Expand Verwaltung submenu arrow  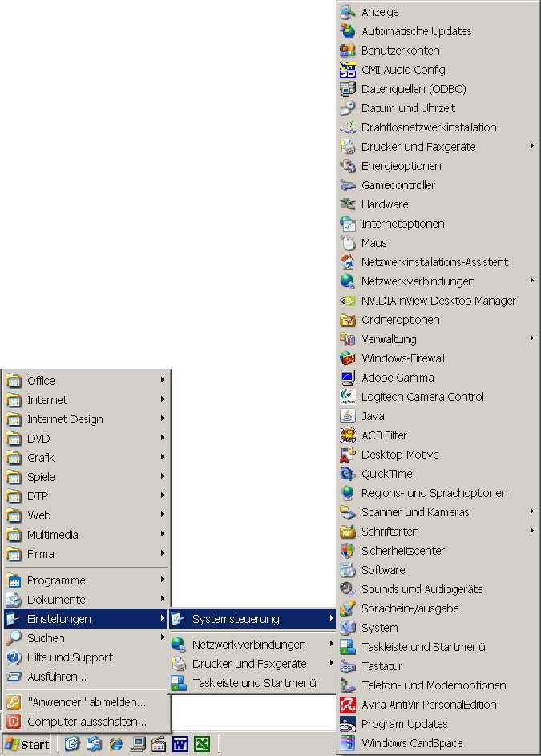pos(532,338)
